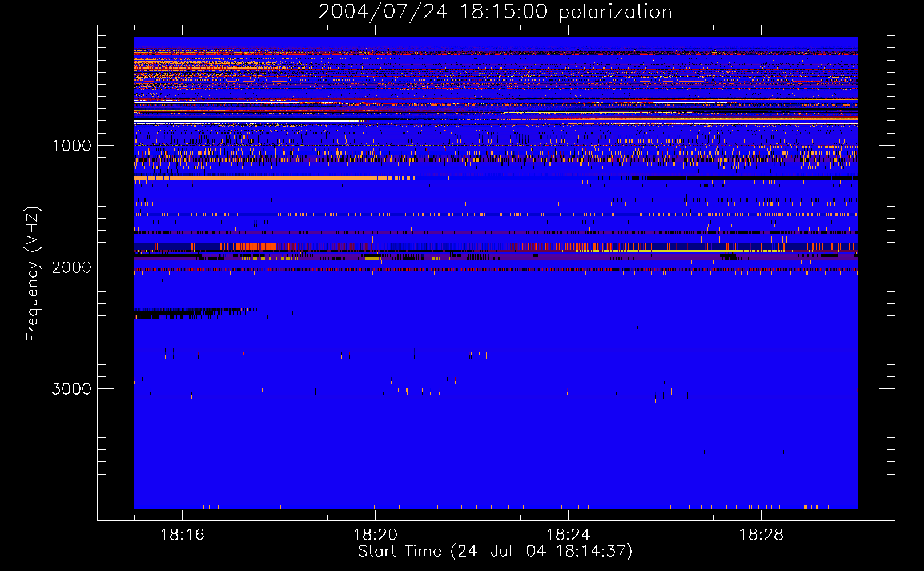Click the 'Frequency (MHZ)' y-axis label

tap(33, 274)
